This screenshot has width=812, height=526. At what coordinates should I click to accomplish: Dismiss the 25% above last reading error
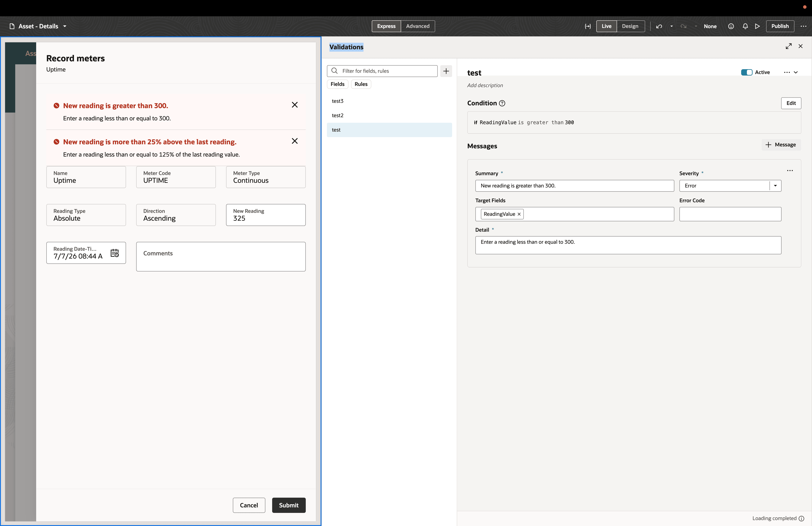click(x=295, y=141)
